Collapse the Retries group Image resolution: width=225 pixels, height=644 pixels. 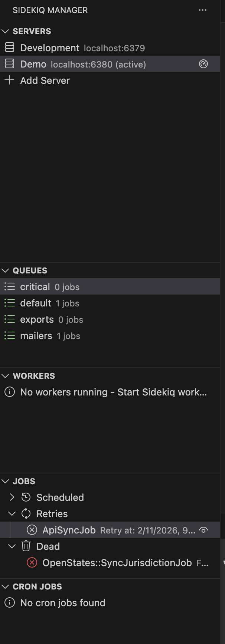(12, 513)
